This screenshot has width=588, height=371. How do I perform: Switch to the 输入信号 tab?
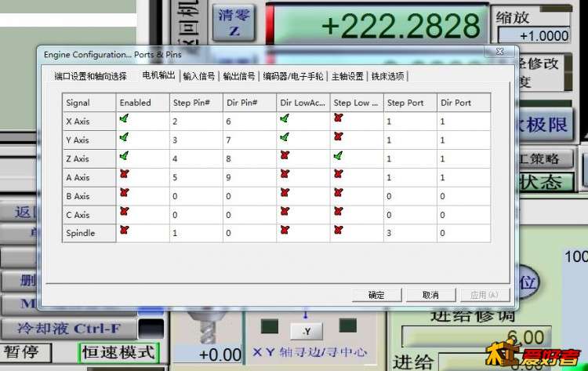coord(199,77)
